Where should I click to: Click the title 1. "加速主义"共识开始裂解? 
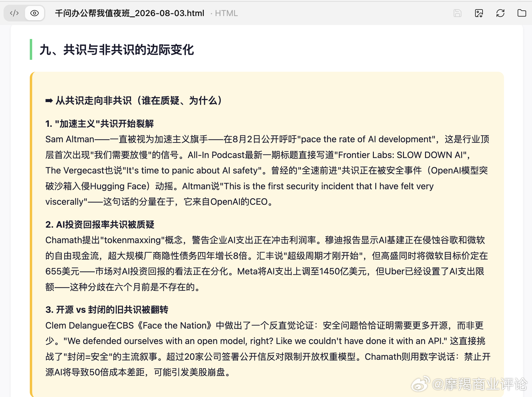tap(99, 124)
